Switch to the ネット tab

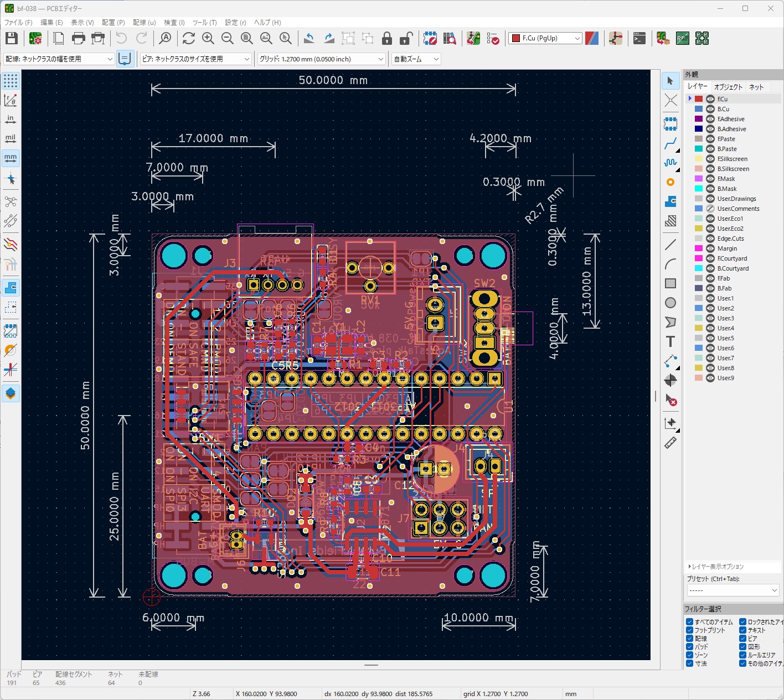pos(757,87)
